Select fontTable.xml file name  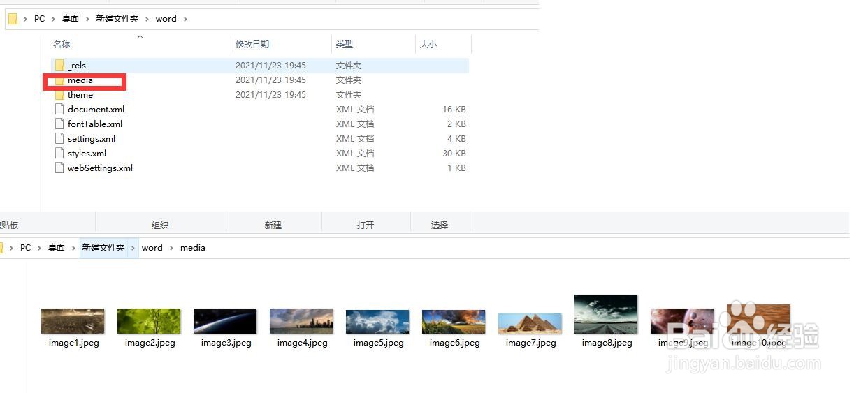pos(95,124)
